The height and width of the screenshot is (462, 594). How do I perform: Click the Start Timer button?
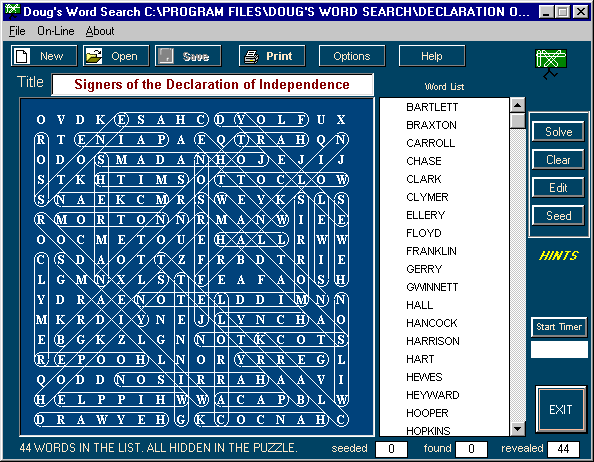[559, 326]
